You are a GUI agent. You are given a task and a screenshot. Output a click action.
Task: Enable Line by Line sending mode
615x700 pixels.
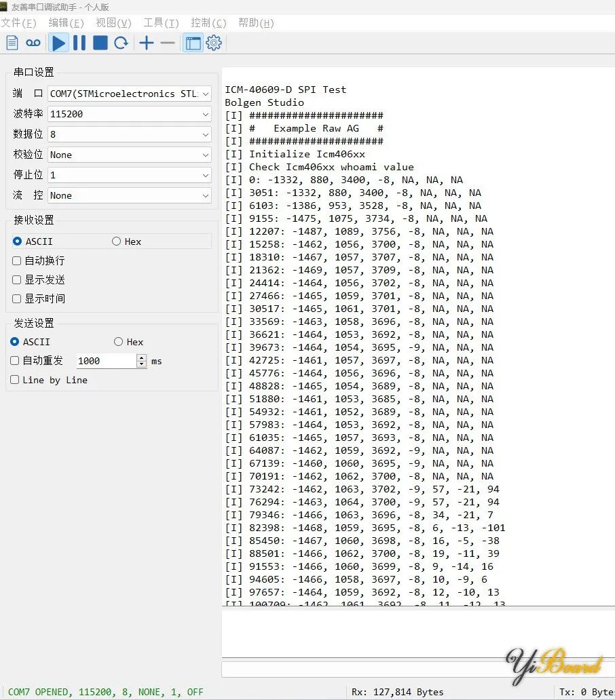pyautogui.click(x=15, y=379)
